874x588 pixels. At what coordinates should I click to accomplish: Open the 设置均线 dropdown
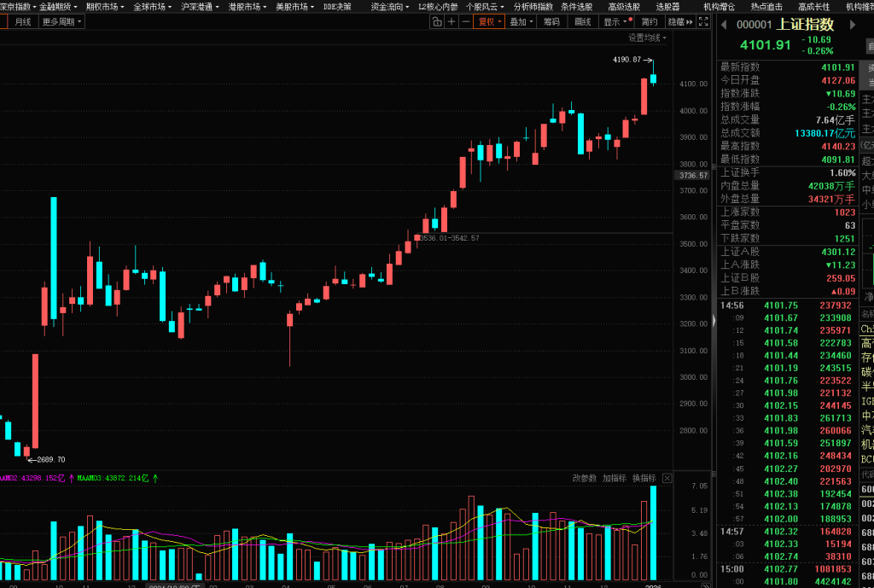coord(648,38)
